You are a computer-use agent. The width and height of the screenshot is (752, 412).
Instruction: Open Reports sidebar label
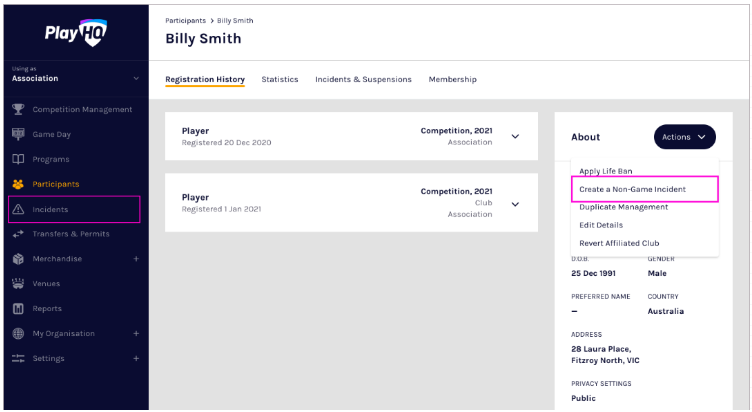(x=47, y=308)
